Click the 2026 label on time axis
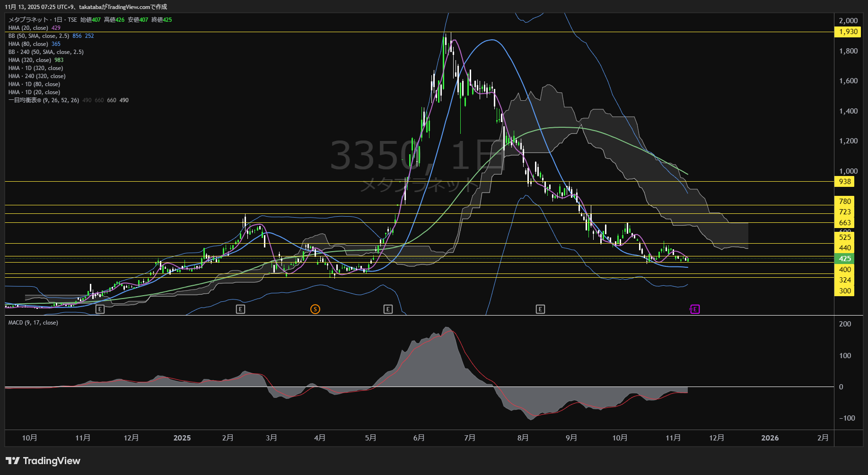868x475 pixels. [x=770, y=438]
